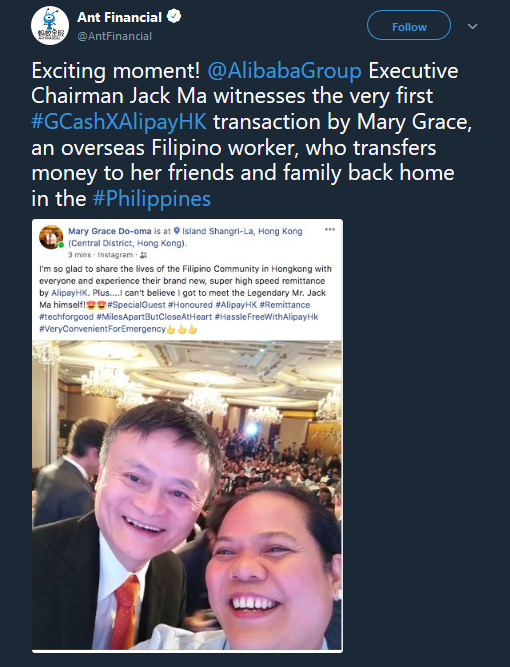Viewport: 510px width, 667px height.
Task: Open the selfie photo in the tweet
Action: (x=187, y=495)
